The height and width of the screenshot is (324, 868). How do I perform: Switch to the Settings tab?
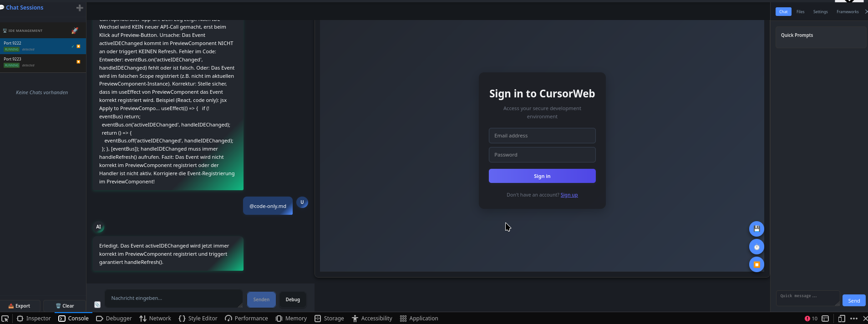(x=820, y=12)
